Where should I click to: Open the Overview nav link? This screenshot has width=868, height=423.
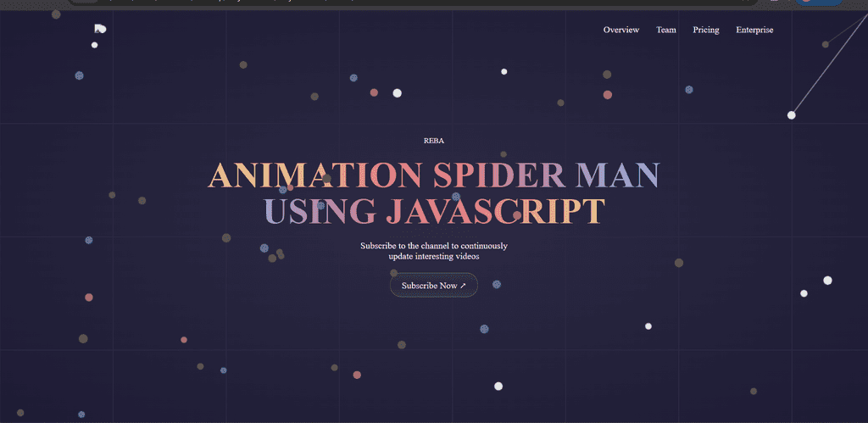pyautogui.click(x=620, y=30)
